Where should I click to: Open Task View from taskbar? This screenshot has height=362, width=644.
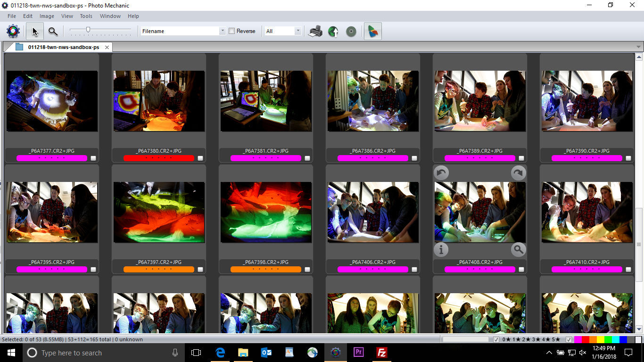[196, 353]
